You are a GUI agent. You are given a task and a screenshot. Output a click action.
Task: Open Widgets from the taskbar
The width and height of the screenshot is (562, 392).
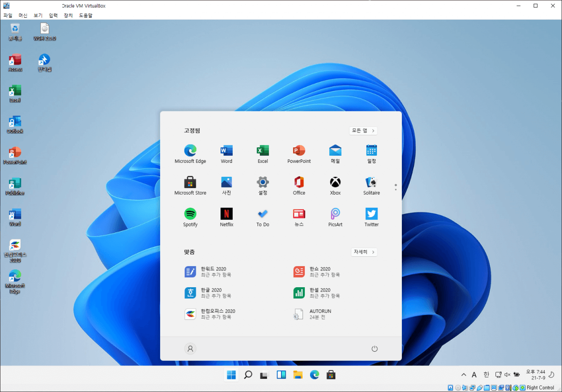[281, 375]
